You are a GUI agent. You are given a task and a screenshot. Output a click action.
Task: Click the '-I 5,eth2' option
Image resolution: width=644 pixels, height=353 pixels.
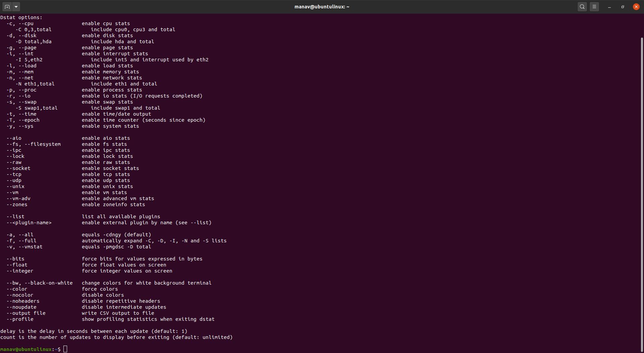[x=29, y=60]
